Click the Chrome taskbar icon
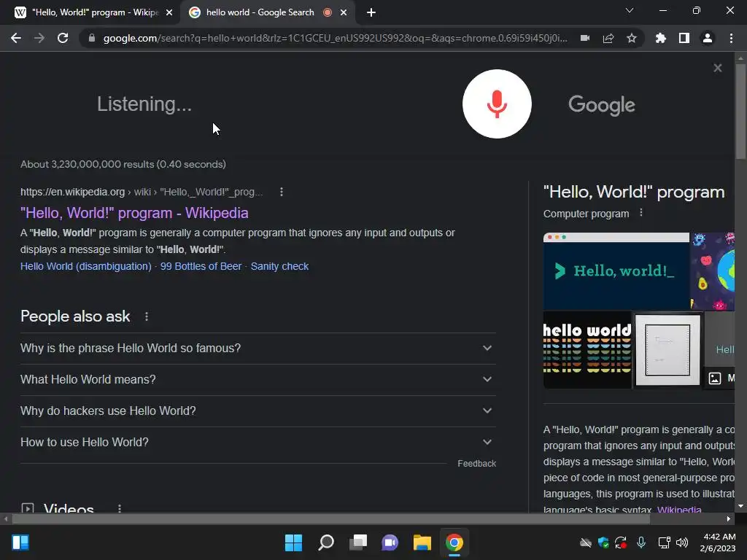This screenshot has width=747, height=560. point(454,542)
